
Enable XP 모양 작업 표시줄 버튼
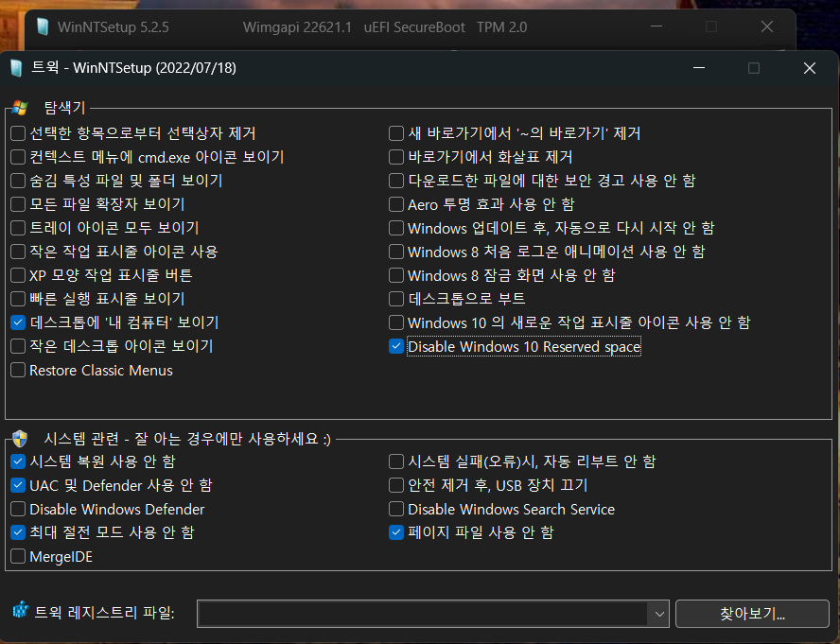[x=18, y=275]
